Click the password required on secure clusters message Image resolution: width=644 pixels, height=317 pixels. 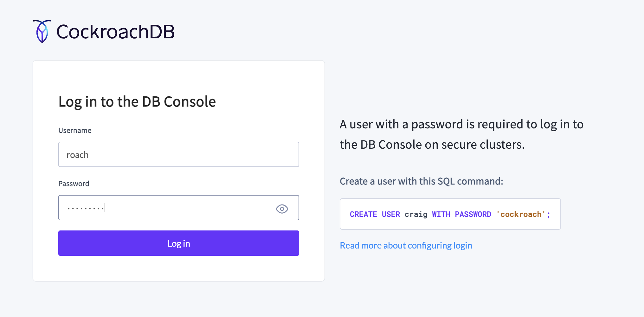tap(461, 134)
